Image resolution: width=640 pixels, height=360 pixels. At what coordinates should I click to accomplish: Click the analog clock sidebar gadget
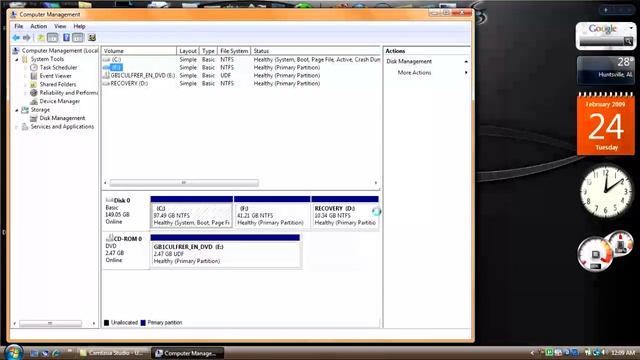pos(606,191)
